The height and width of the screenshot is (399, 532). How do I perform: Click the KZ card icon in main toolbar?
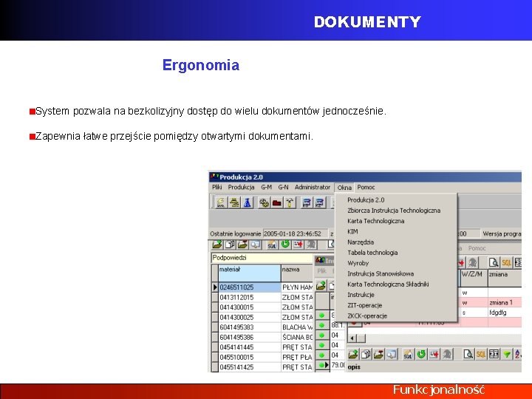(320, 202)
